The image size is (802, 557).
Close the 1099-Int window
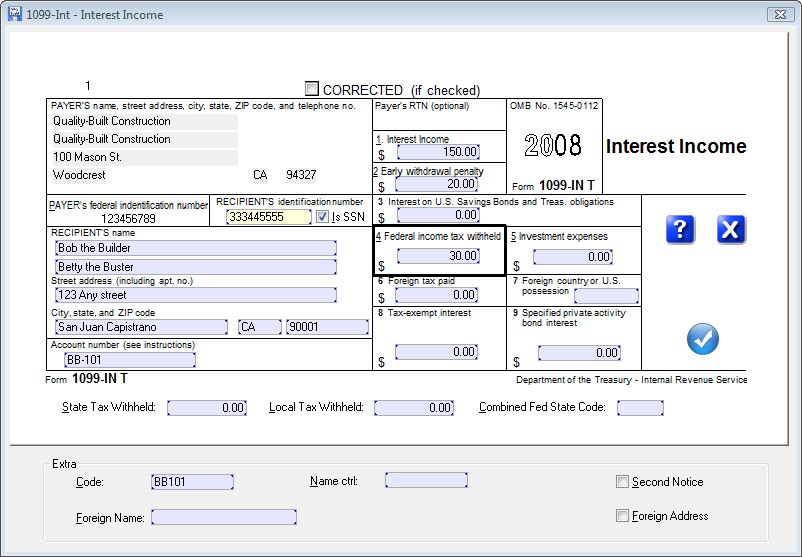781,14
